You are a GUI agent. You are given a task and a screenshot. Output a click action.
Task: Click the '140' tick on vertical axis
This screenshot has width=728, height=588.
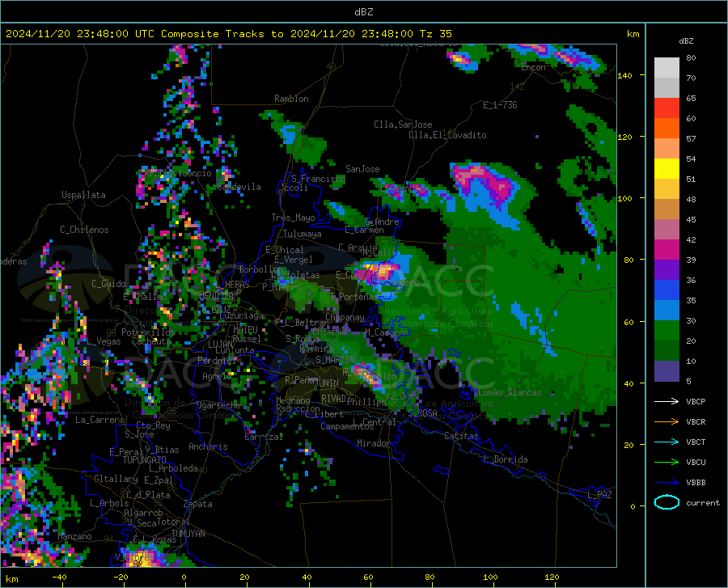pos(624,75)
